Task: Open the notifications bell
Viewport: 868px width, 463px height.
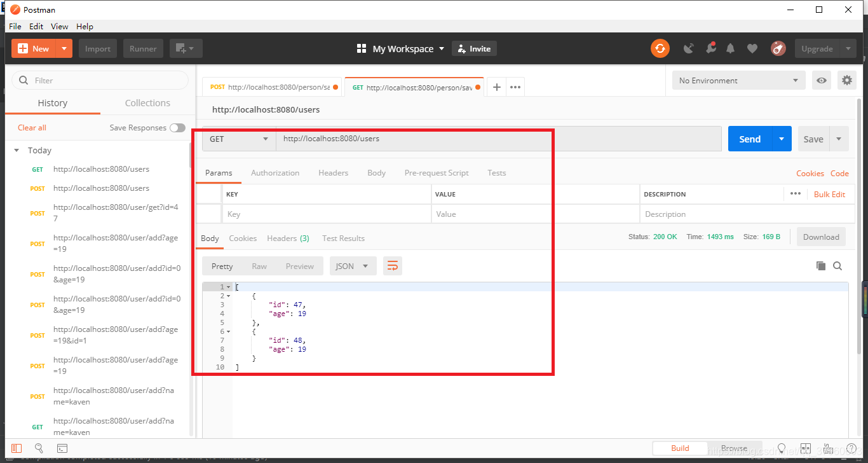Action: click(731, 48)
